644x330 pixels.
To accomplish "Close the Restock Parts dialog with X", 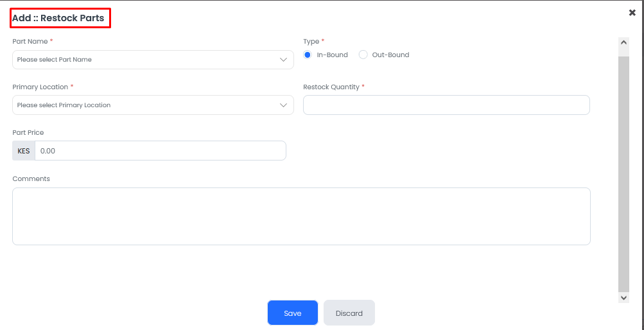I will click(x=632, y=13).
